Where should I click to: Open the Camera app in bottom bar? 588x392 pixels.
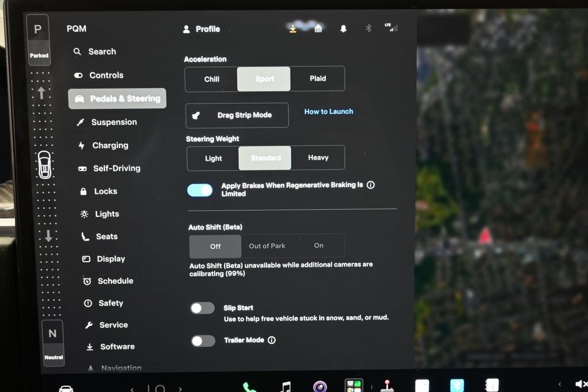click(x=320, y=386)
